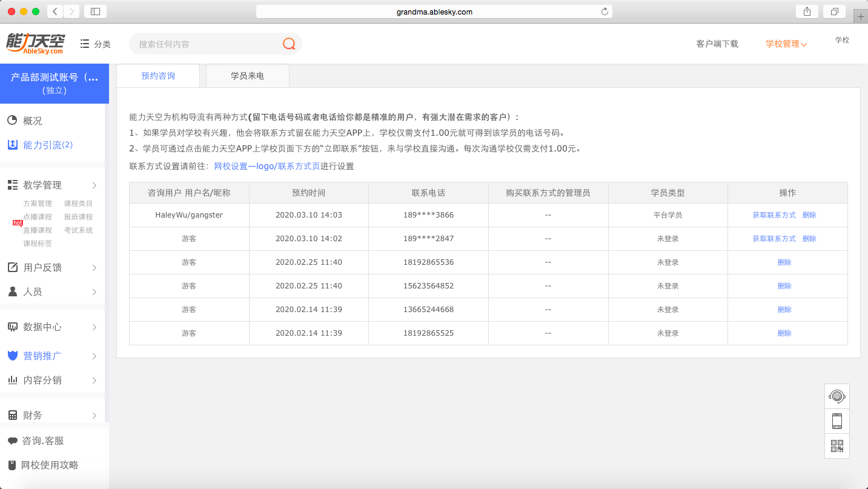Click Safari share icon
This screenshot has height=489, width=868.
coord(807,12)
